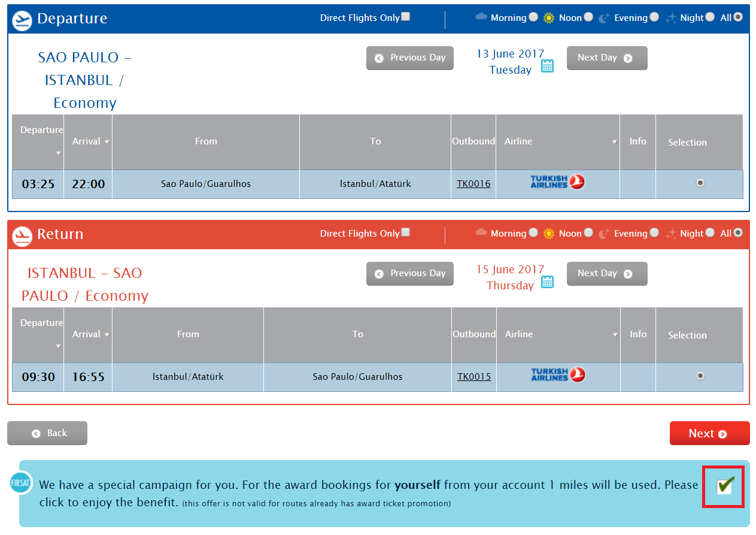The width and height of the screenshot is (756, 535).
Task: Select Evening filter for Departure flights
Action: [x=654, y=17]
